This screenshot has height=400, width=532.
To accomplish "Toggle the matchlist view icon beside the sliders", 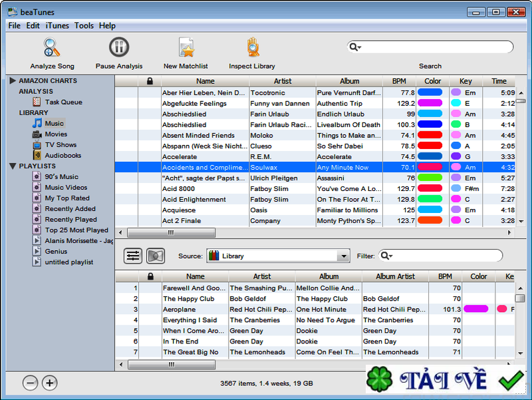I will 155,256.
